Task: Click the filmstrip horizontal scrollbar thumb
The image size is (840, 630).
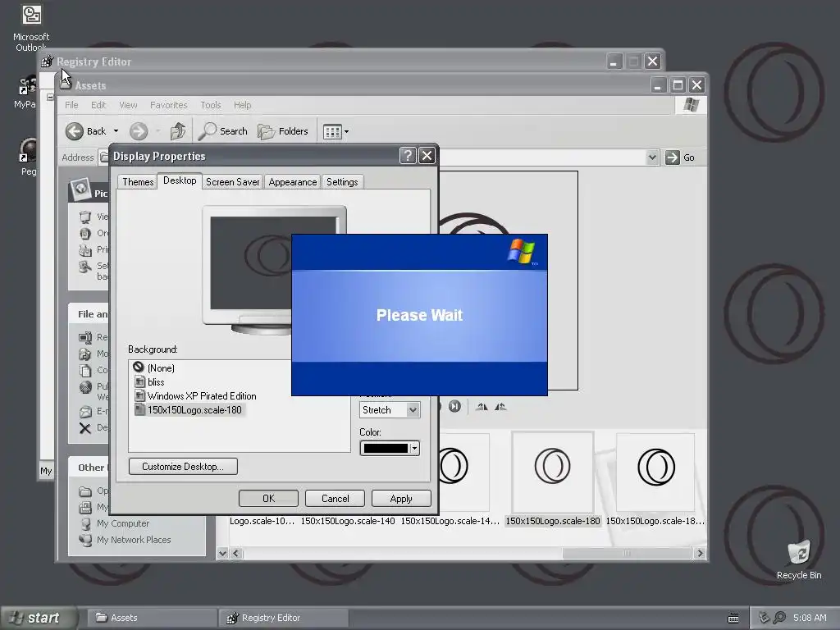Action: pyautogui.click(x=627, y=554)
